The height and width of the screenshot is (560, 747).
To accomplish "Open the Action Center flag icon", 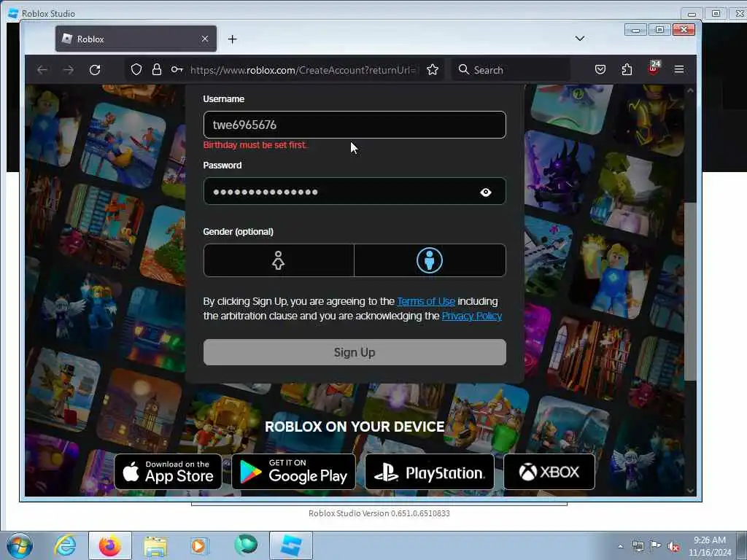I will 656,545.
